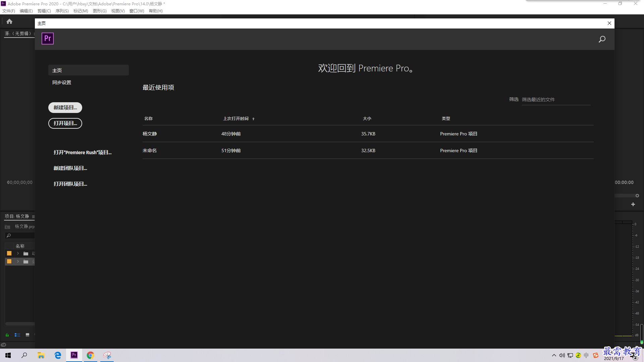Select the 项目: 杨文静 project panel tab
The height and width of the screenshot is (362, 644).
click(x=17, y=217)
